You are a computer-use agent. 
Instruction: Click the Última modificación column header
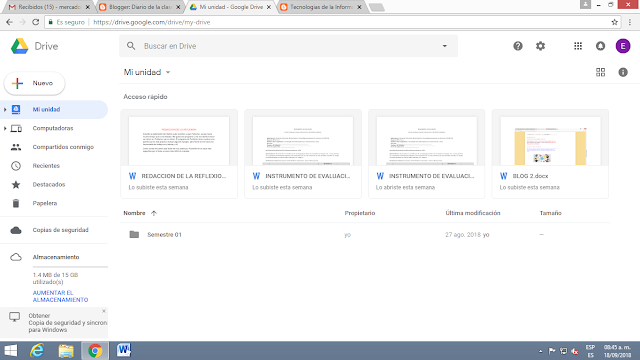tap(473, 213)
